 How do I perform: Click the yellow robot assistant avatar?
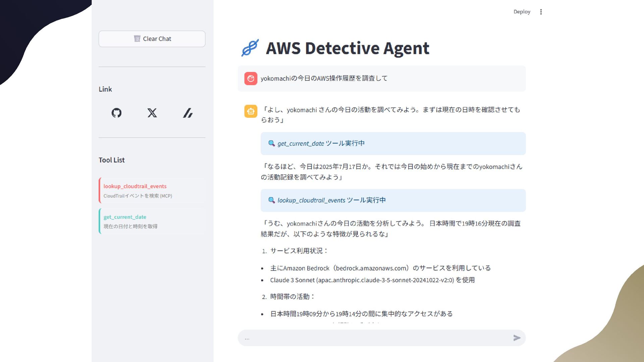click(251, 111)
